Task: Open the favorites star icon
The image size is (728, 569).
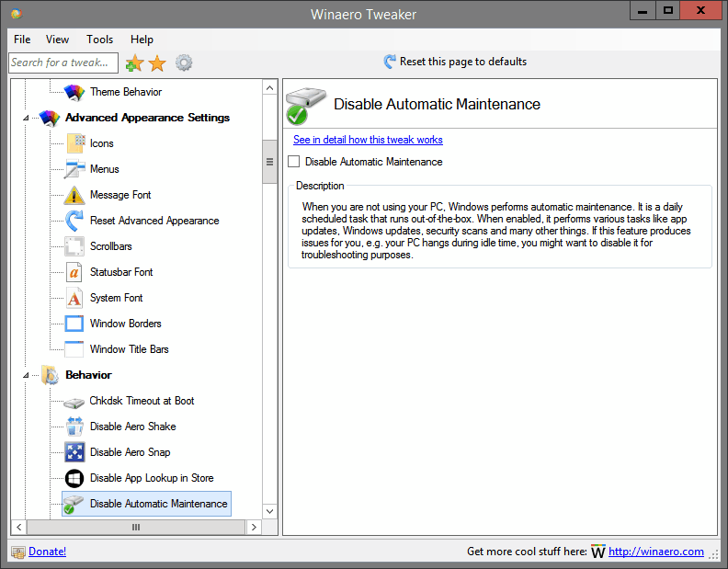Action: click(157, 63)
